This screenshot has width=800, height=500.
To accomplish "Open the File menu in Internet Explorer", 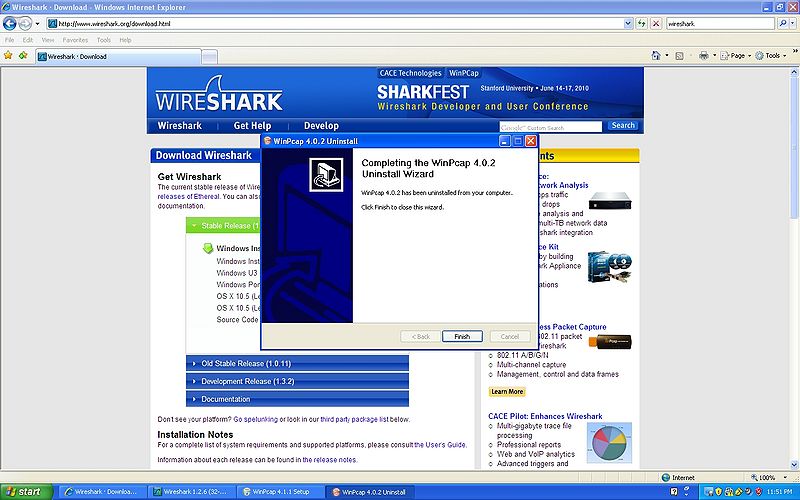I will [9, 40].
